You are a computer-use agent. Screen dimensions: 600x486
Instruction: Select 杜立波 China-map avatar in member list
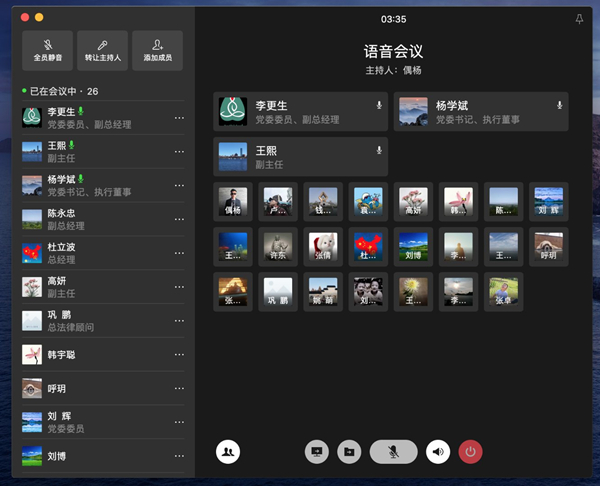coord(32,253)
